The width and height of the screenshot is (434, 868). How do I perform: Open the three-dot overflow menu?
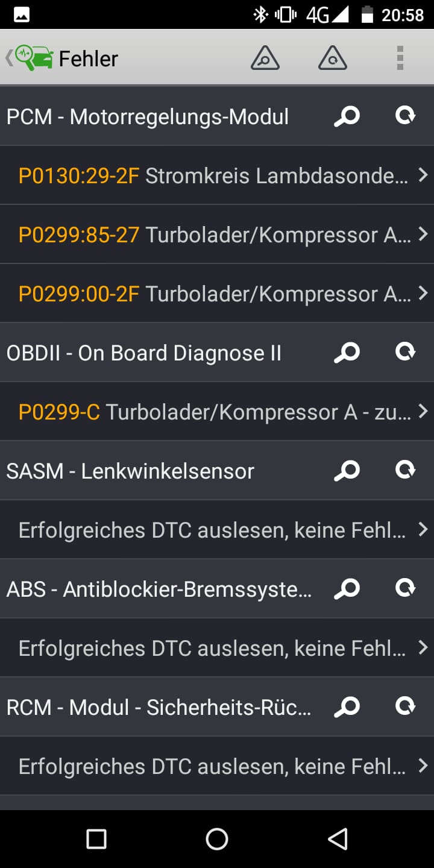[400, 58]
